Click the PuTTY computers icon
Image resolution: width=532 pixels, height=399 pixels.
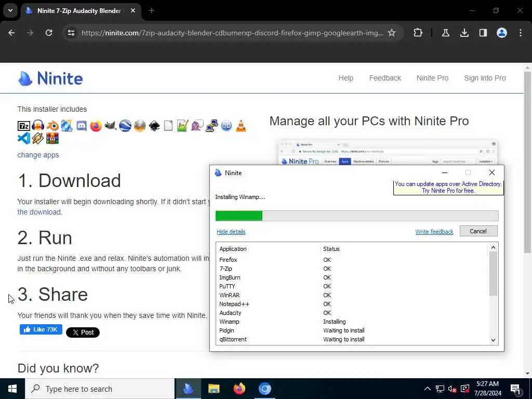212,126
